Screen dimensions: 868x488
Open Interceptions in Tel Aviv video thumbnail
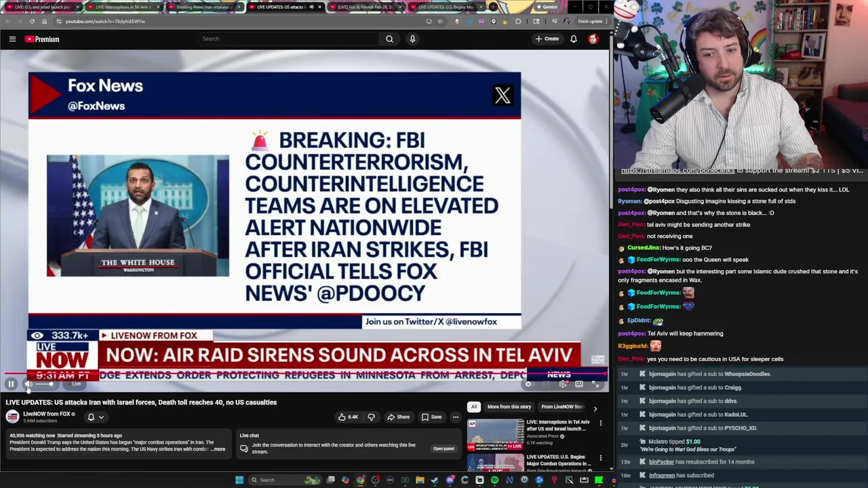(x=496, y=434)
